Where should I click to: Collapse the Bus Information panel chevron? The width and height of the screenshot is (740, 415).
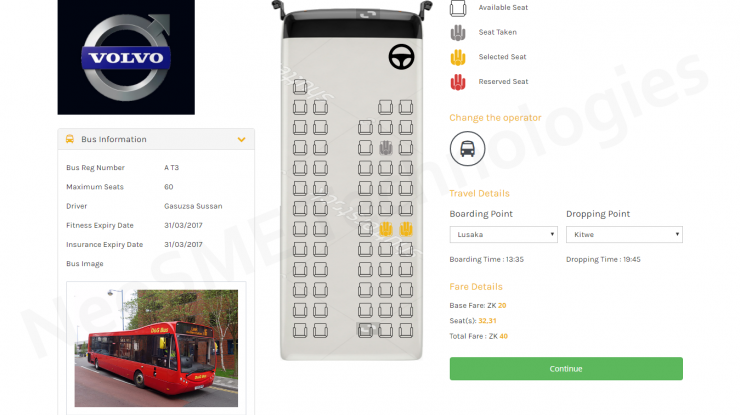(x=242, y=139)
